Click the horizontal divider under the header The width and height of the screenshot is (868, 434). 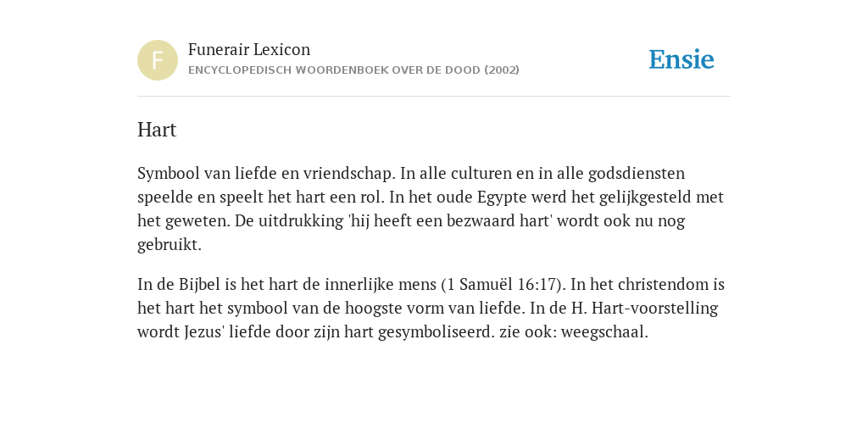coord(434,97)
